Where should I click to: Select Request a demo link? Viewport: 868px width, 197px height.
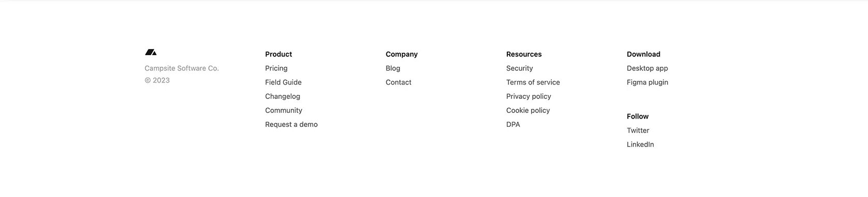click(291, 124)
